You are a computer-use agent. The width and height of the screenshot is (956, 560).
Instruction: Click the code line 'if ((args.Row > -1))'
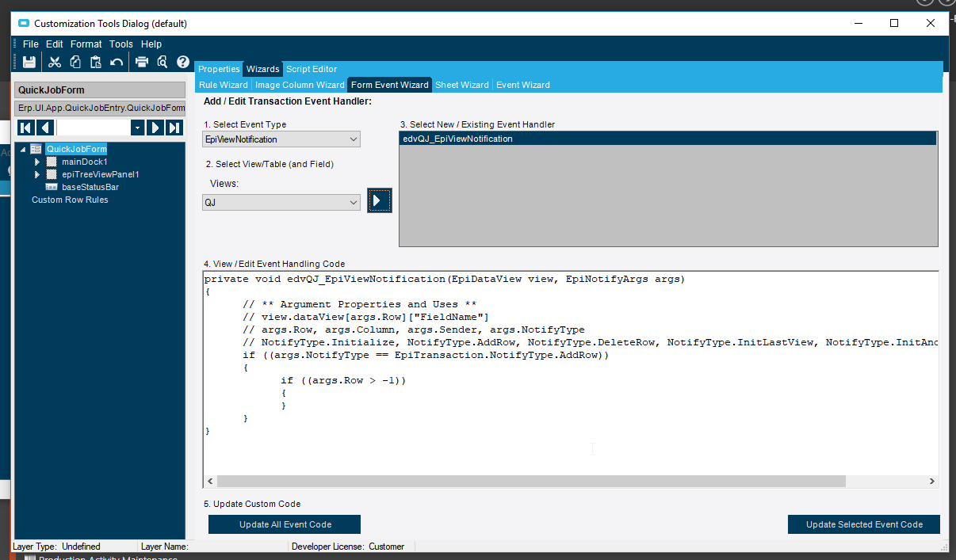coord(343,380)
